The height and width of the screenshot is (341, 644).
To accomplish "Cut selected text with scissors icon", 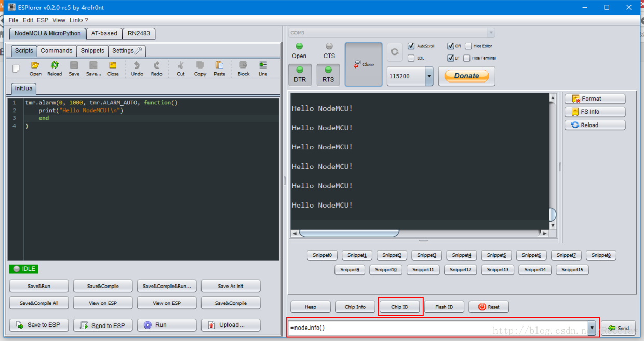I will [181, 68].
